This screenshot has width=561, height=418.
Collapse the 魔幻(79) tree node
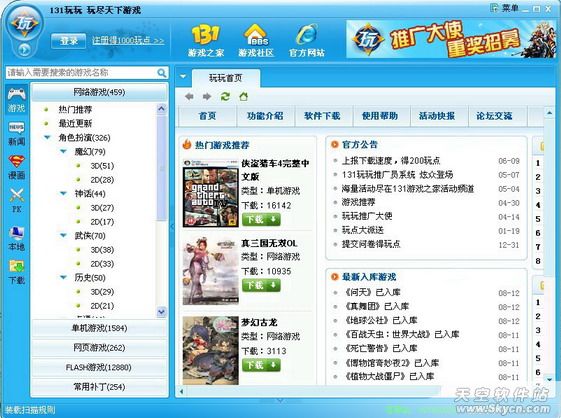click(63, 151)
